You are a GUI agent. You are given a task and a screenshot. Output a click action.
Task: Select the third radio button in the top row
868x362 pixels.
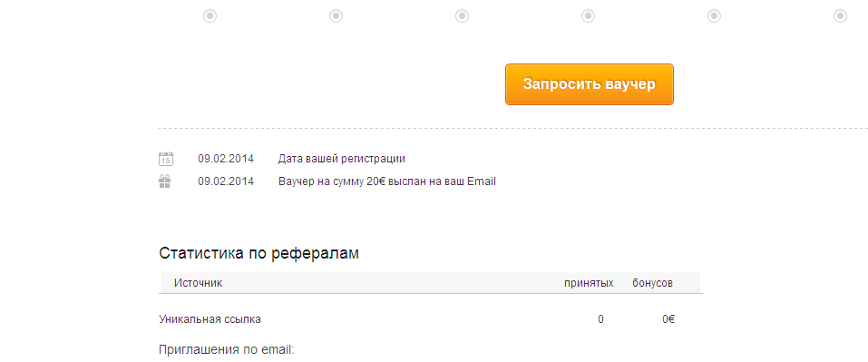tap(463, 16)
